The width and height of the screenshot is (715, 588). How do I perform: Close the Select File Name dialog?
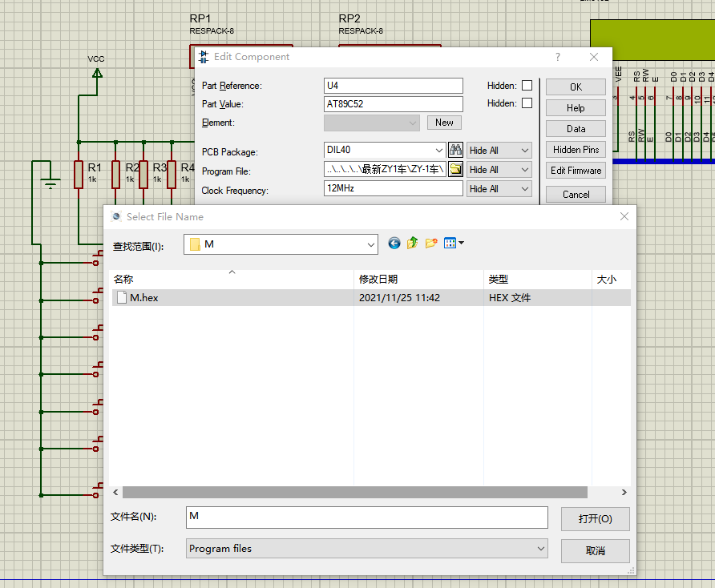pos(624,216)
